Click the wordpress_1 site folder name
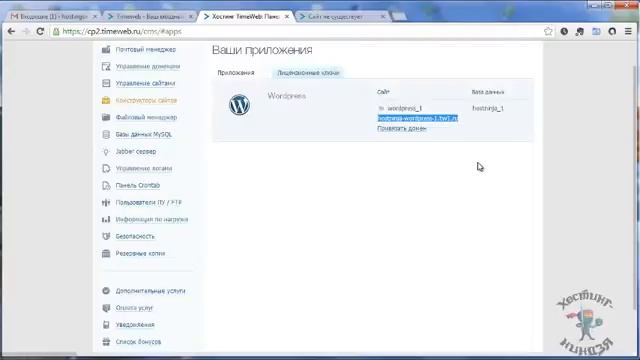Viewport: 640px width, 360px height. tap(404, 109)
